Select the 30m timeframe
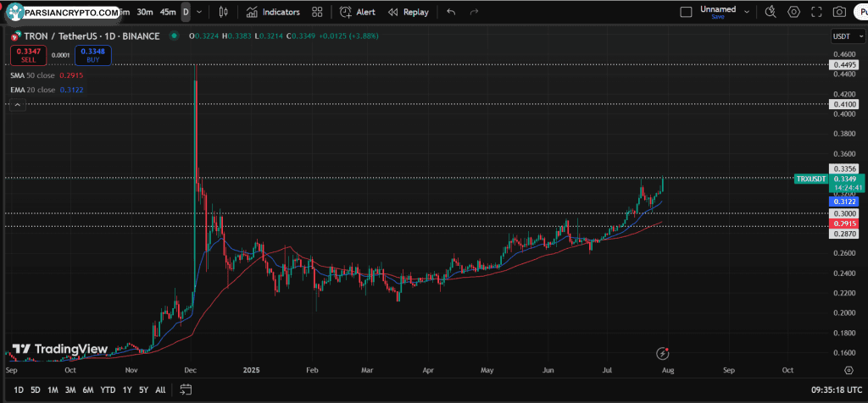The height and width of the screenshot is (403, 868). coord(145,12)
